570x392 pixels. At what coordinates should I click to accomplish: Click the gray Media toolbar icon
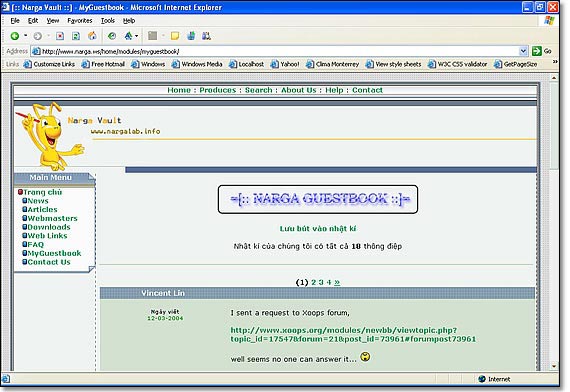(153, 36)
